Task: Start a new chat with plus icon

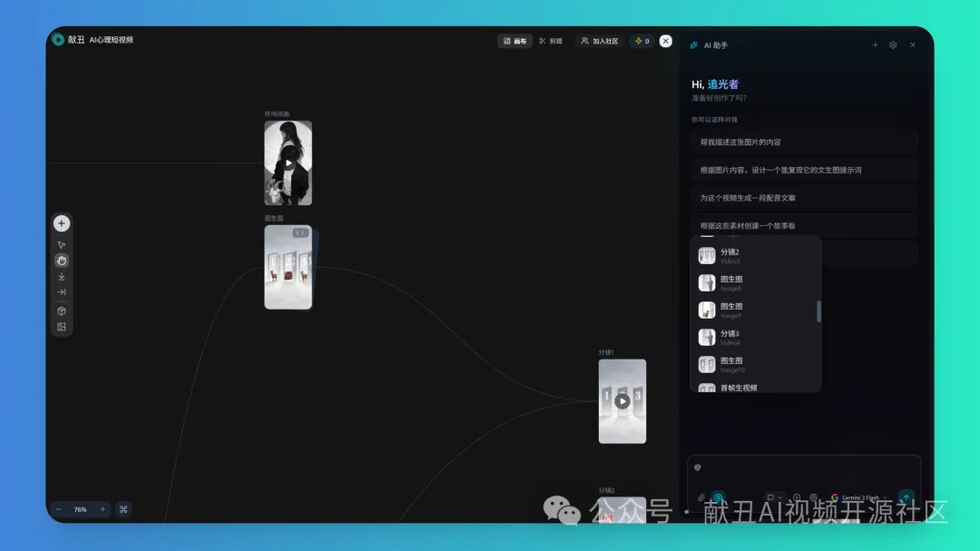Action: pos(875,44)
